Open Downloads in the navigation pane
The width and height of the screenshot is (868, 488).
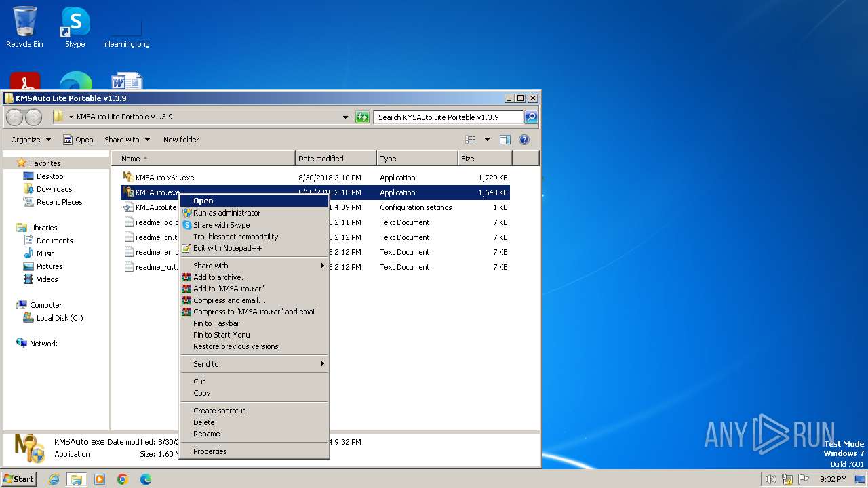click(x=54, y=189)
